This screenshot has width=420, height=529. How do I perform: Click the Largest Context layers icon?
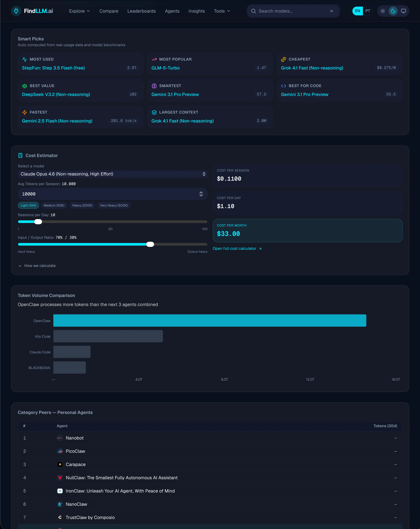pos(154,112)
